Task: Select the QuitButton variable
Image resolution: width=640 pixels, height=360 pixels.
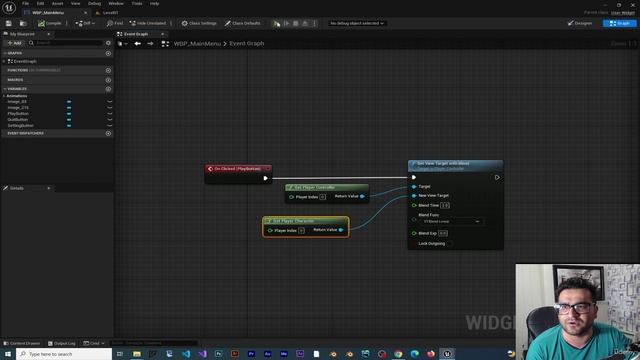Action: tap(18, 120)
